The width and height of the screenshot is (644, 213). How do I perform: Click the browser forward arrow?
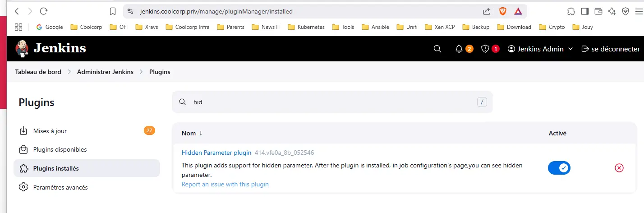click(30, 11)
